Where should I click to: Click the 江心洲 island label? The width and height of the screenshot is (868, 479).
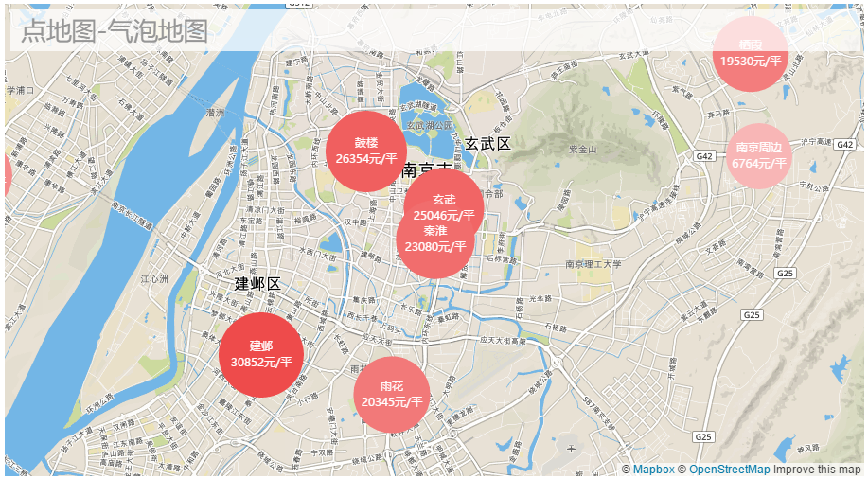(154, 279)
